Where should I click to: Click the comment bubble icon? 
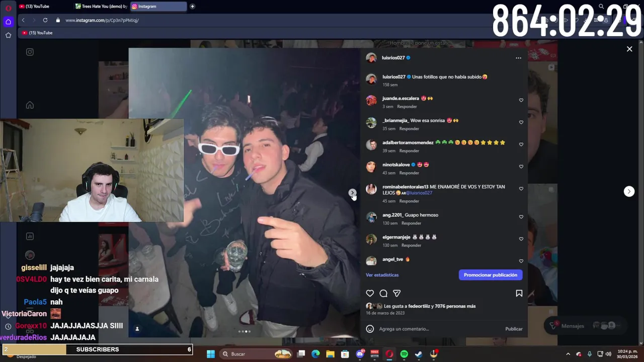pos(383,293)
